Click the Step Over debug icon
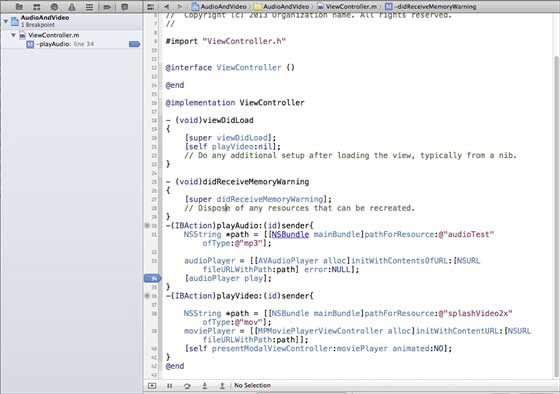 pyautogui.click(x=187, y=386)
